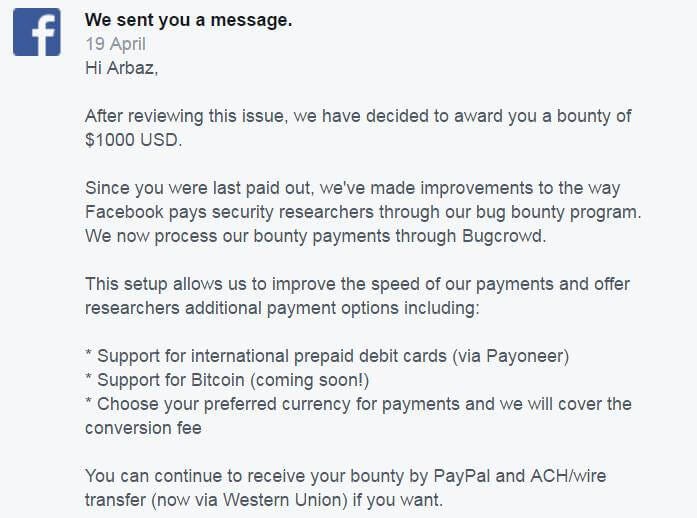
Task: Click the 'Payoneer' mention in the bullet list
Action: tap(522, 356)
